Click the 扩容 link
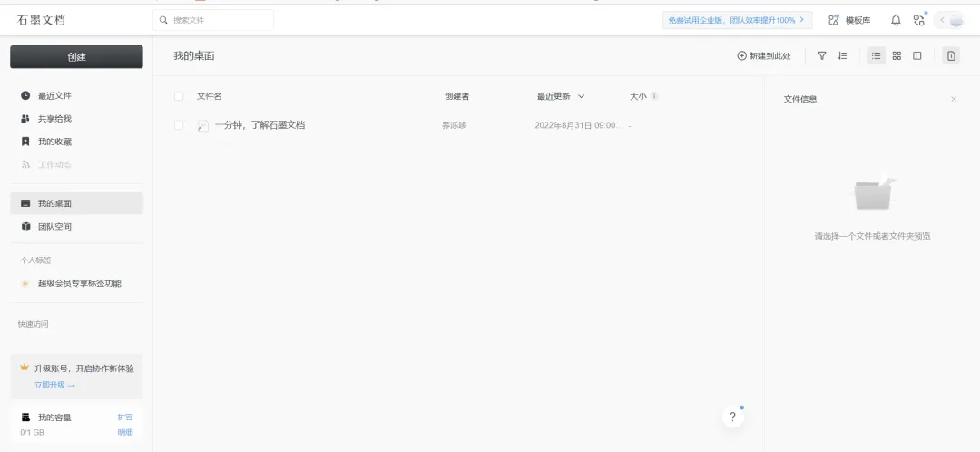The height and width of the screenshot is (452, 980). (125, 417)
